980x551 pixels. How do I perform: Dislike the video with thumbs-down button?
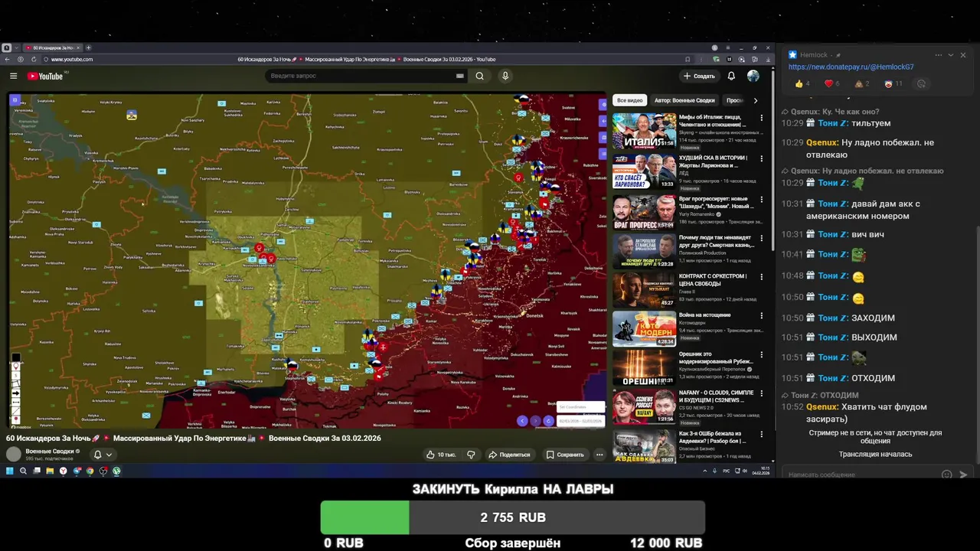[x=471, y=455]
